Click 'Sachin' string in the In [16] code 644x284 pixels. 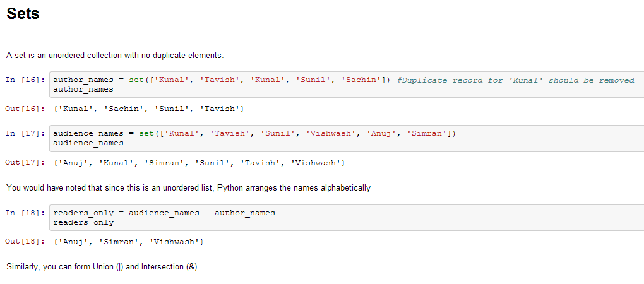tap(361, 80)
